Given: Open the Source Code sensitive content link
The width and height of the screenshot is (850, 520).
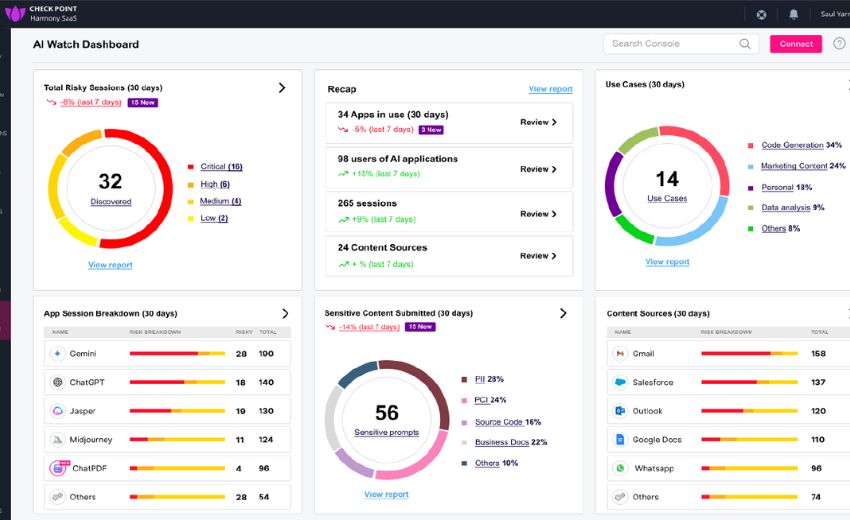Looking at the screenshot, I should click(499, 422).
